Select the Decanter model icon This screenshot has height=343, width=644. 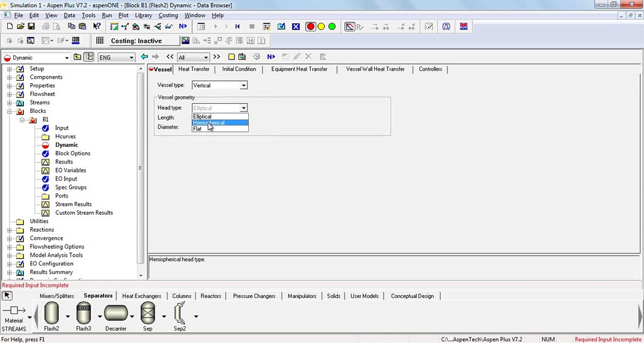(115, 313)
